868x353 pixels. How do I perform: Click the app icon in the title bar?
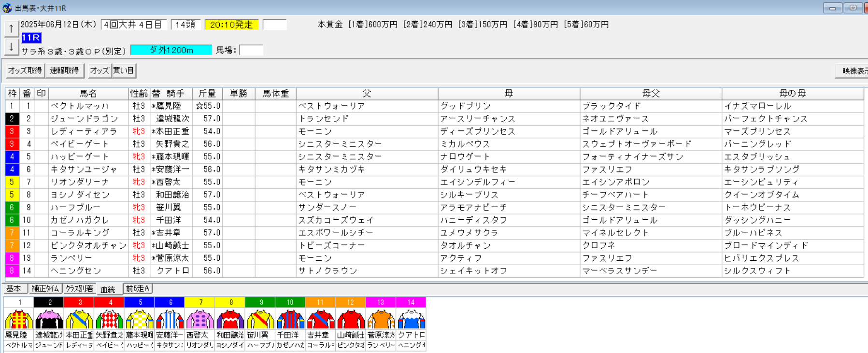tap(7, 8)
